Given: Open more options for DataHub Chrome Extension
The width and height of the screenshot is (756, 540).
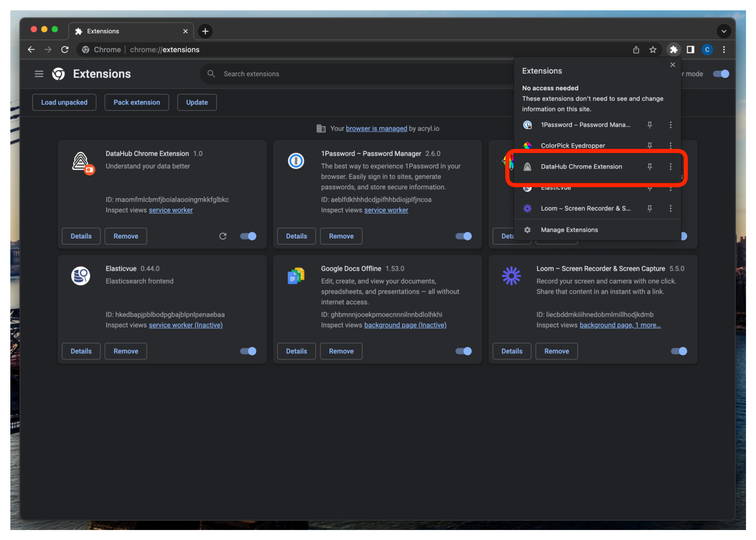Looking at the screenshot, I should [671, 167].
